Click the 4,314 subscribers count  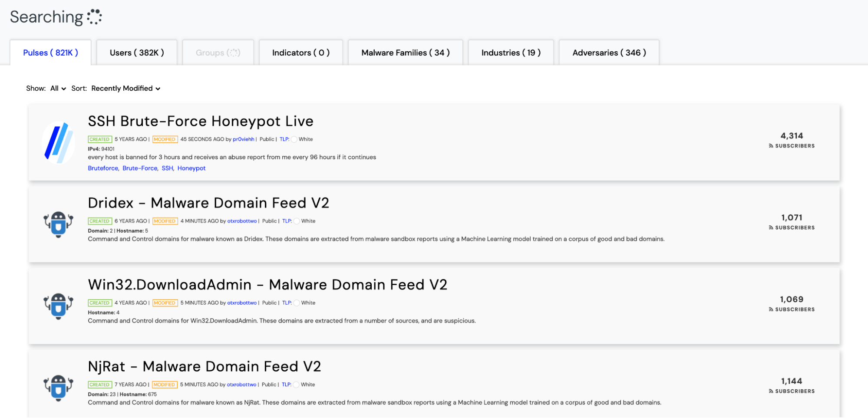click(792, 136)
